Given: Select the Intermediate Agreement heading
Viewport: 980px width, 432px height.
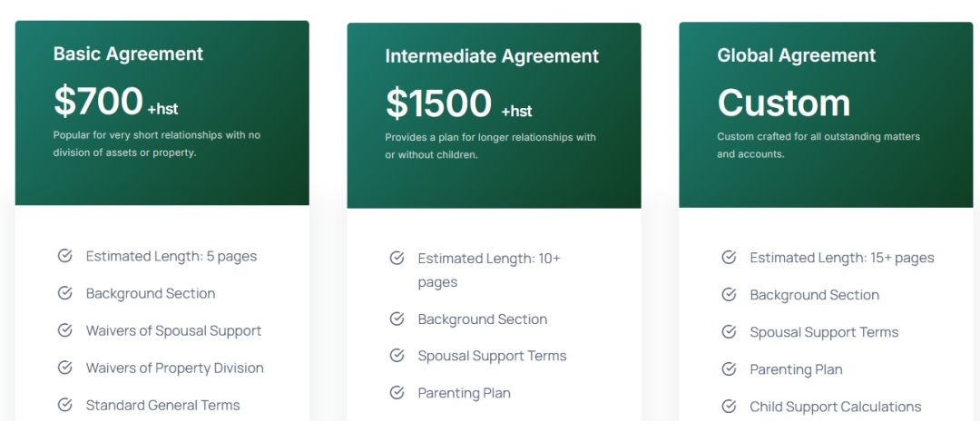Looking at the screenshot, I should coord(492,56).
